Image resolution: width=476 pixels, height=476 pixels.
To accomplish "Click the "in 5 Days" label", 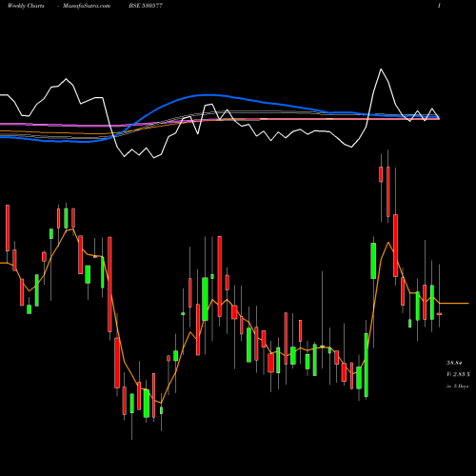I will click(x=457, y=387).
